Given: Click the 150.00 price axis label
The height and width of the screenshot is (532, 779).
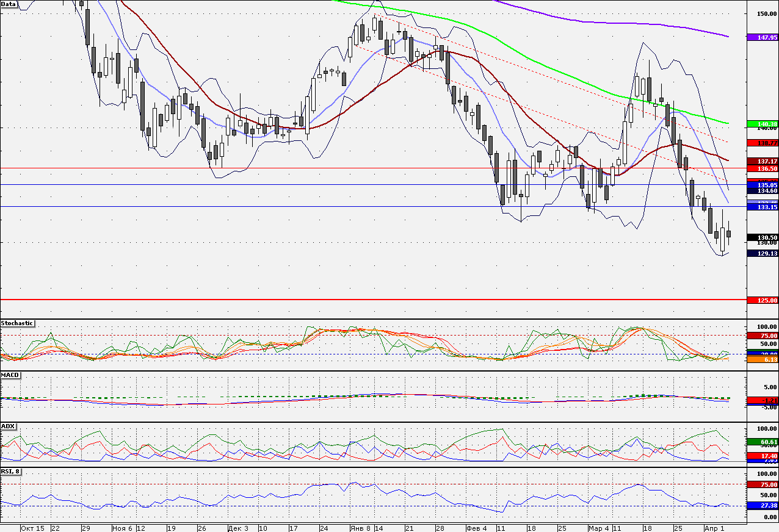Looking at the screenshot, I should tap(767, 13).
